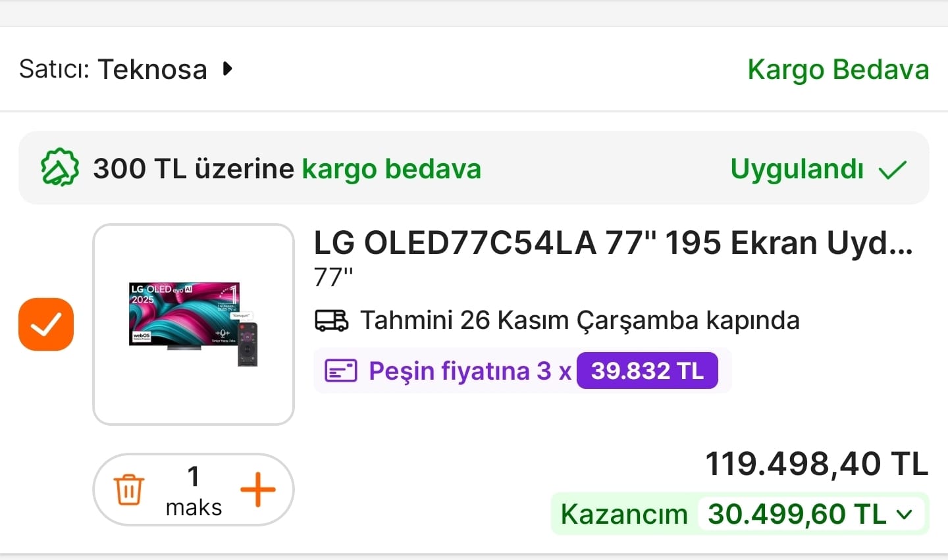Increase quantity with the plus icon
Viewport: 948px width, 560px height.
tap(257, 490)
